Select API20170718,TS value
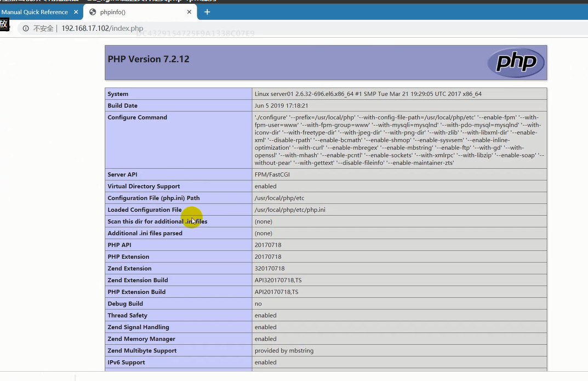 coord(276,292)
